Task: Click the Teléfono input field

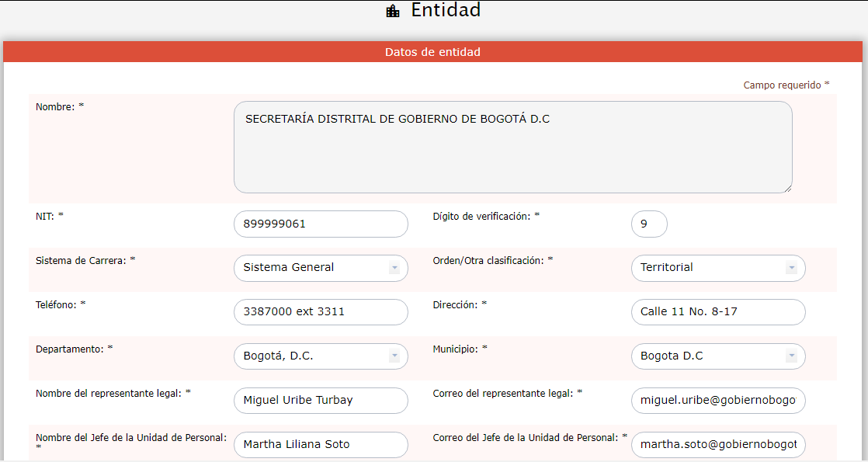Action: coord(320,312)
